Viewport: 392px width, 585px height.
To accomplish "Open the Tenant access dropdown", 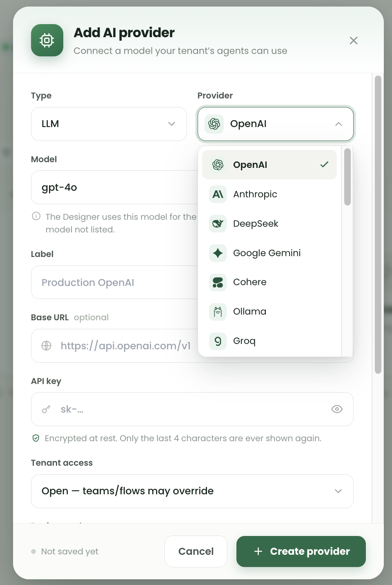I will click(192, 491).
